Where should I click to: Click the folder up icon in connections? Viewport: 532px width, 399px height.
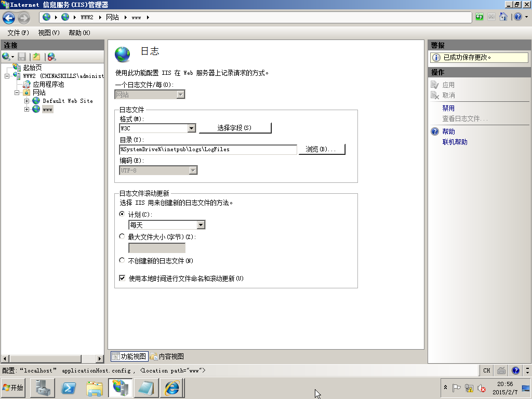[36, 57]
